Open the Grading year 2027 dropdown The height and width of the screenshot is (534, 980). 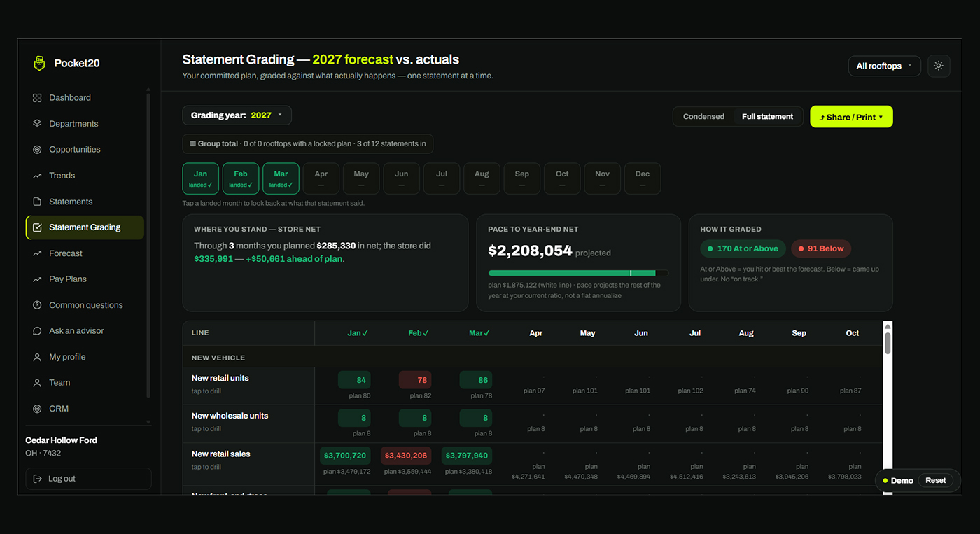(x=237, y=115)
